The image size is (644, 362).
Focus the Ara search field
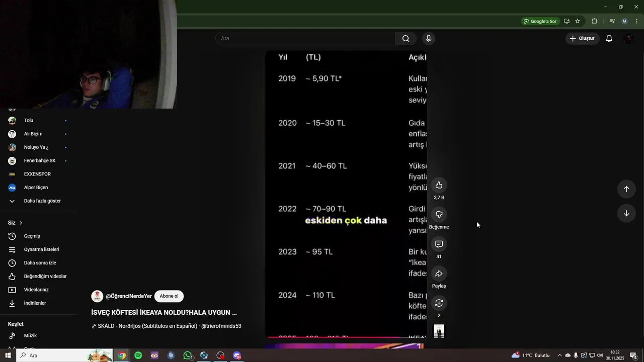[305, 39]
